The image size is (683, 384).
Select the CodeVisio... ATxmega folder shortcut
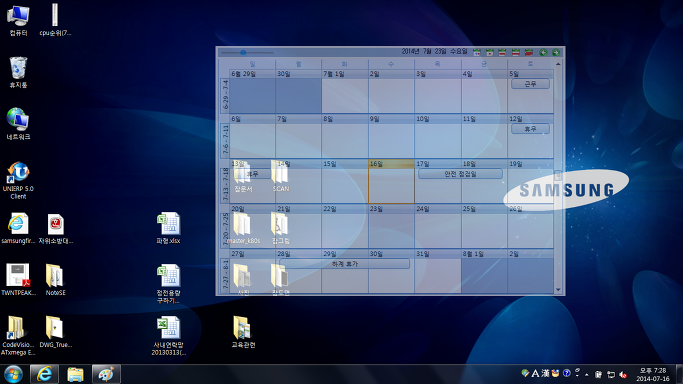click(x=17, y=336)
